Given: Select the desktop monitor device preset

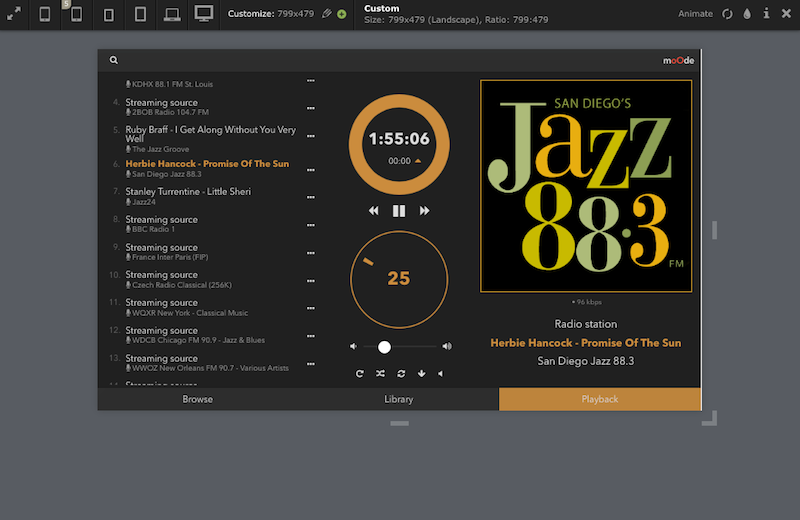Looking at the screenshot, I should pos(204,13).
